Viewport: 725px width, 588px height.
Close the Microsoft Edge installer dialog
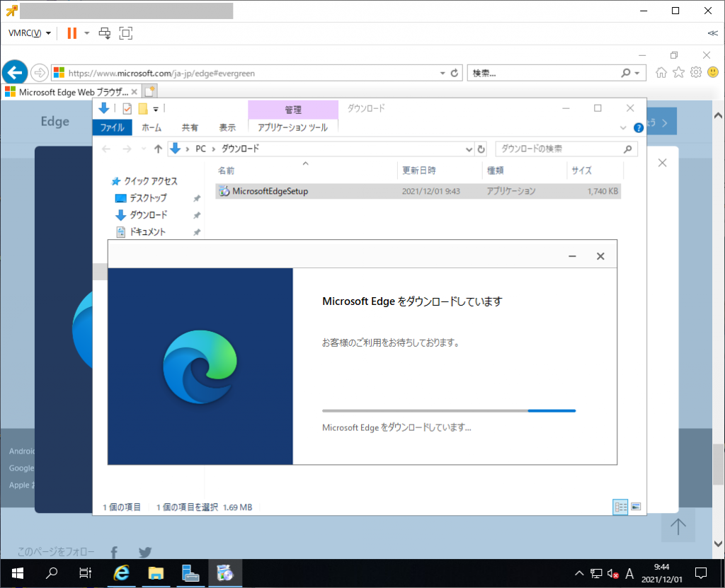600,256
